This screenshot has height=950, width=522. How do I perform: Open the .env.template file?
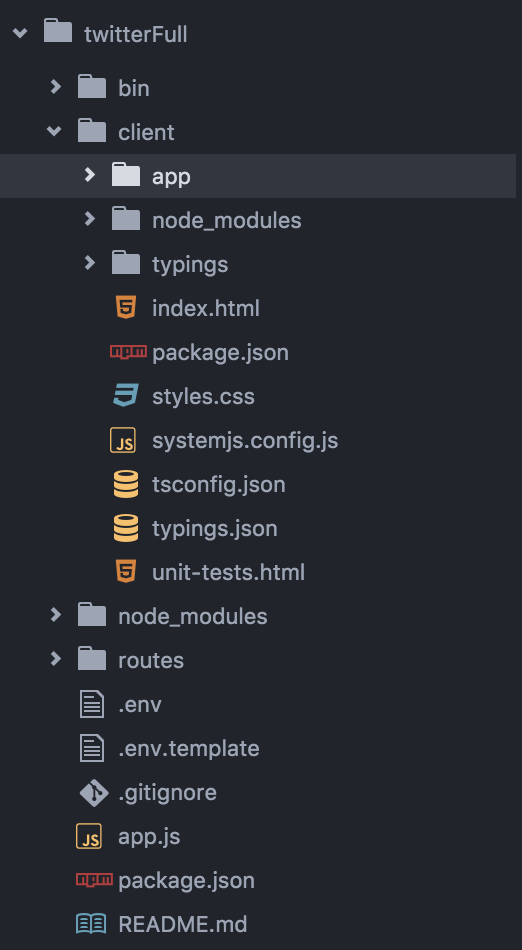coord(189,749)
